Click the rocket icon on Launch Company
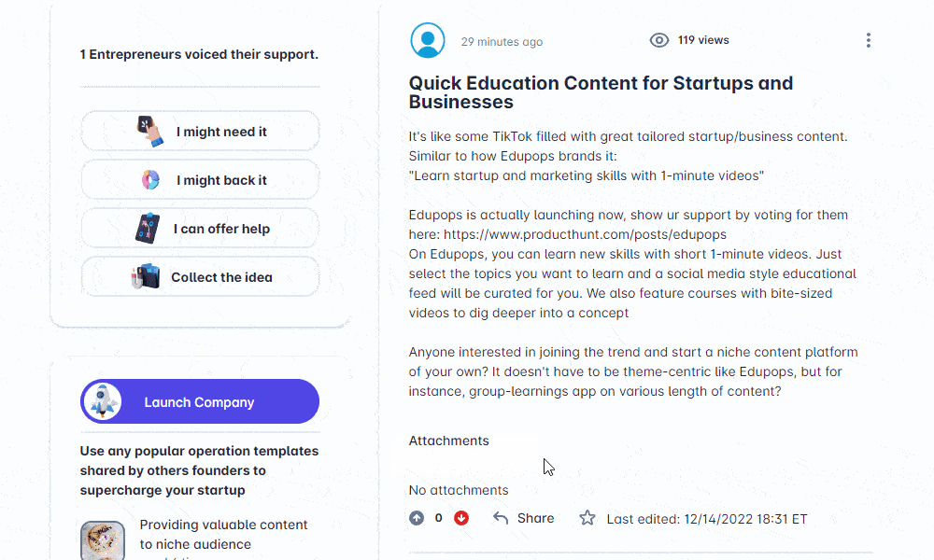The width and height of the screenshot is (934, 560). (103, 401)
